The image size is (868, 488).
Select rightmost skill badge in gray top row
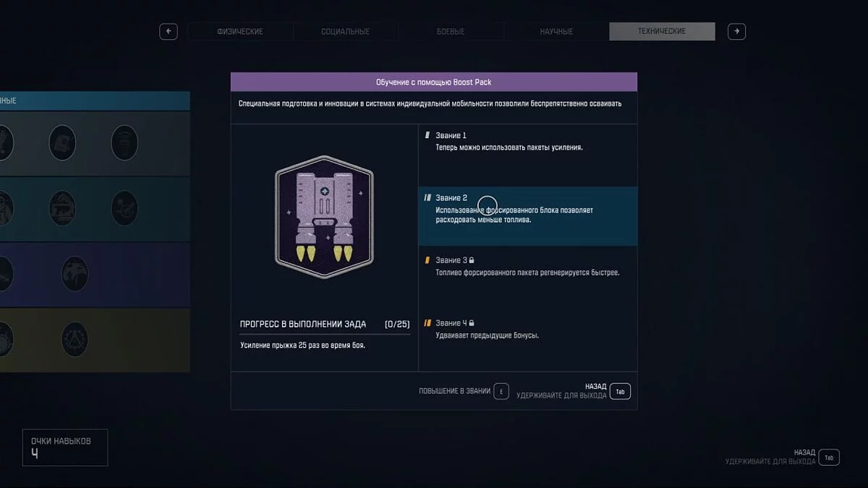124,143
